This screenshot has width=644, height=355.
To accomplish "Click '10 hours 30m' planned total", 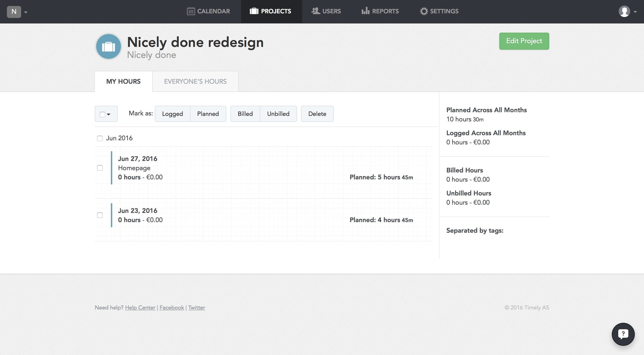I will tap(465, 119).
